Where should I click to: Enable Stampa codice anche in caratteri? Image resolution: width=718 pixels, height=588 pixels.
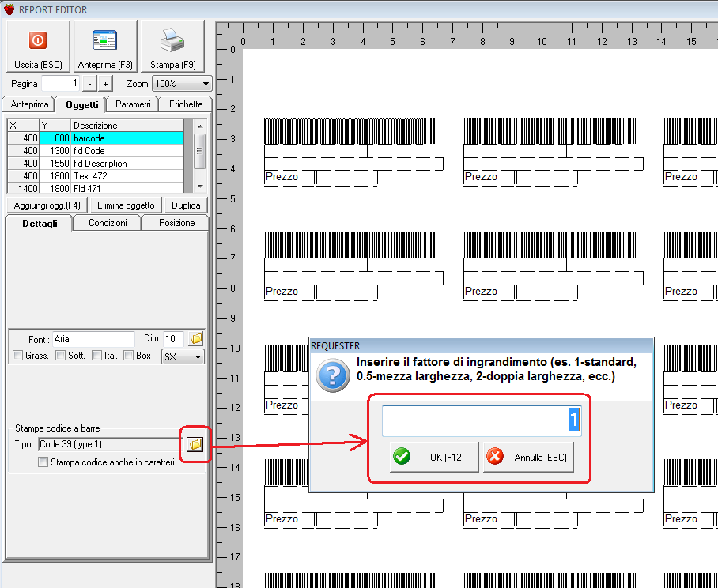43,462
